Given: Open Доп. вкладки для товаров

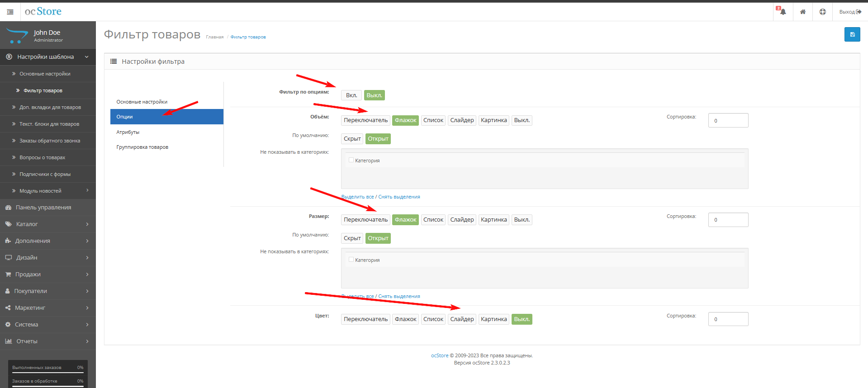Looking at the screenshot, I should click(x=47, y=107).
